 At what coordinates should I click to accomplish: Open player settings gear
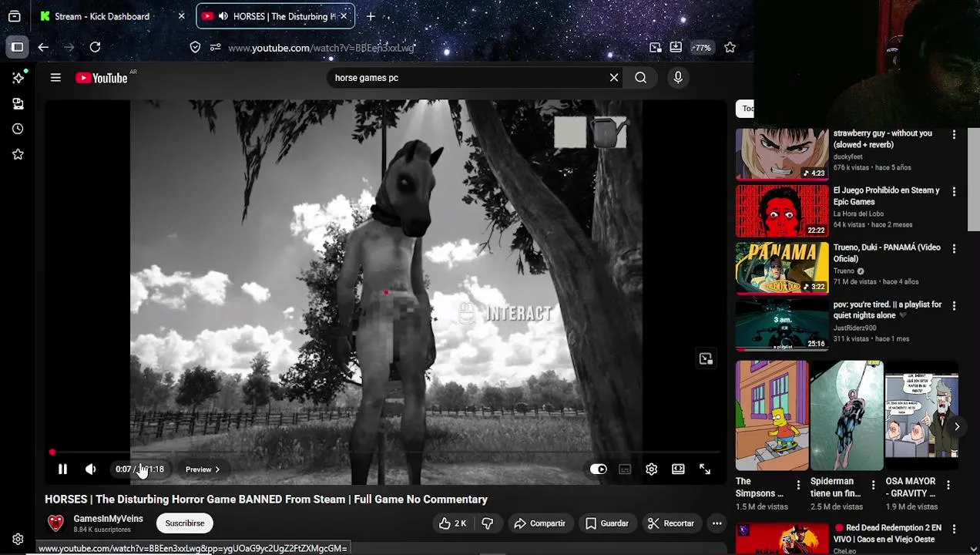[x=651, y=469]
